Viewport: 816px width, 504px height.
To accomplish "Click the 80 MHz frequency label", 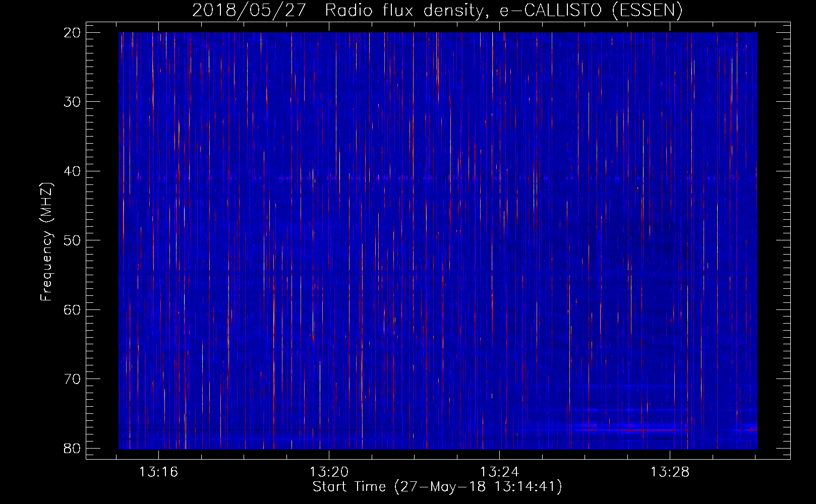I will 72,448.
